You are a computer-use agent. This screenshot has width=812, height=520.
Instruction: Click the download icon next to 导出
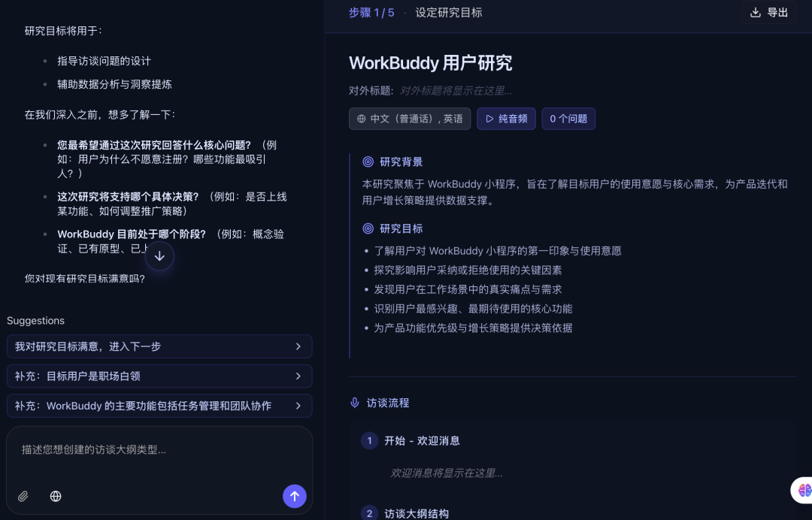[x=756, y=13]
